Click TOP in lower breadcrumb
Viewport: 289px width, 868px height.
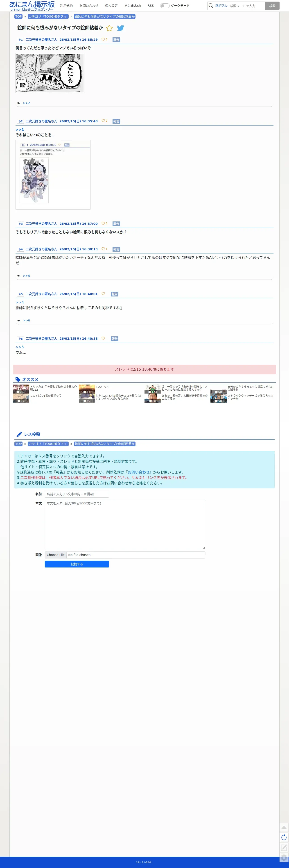click(18, 444)
